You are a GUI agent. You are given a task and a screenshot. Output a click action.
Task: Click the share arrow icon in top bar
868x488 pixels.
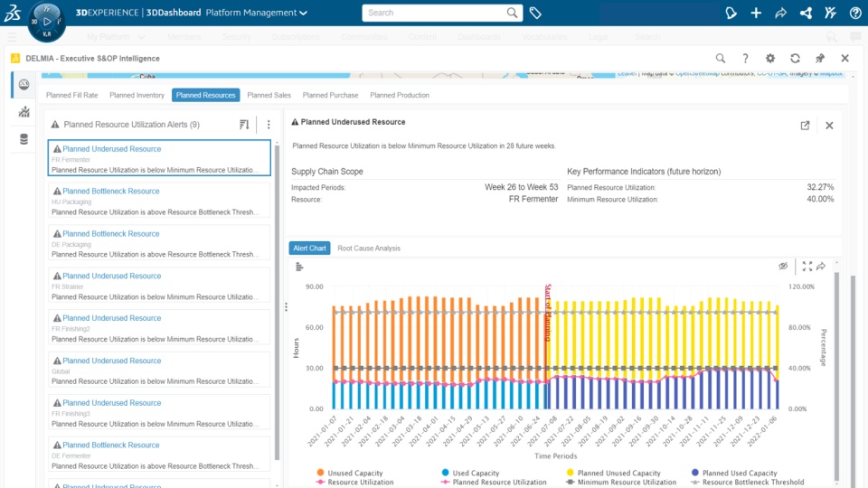[780, 13]
